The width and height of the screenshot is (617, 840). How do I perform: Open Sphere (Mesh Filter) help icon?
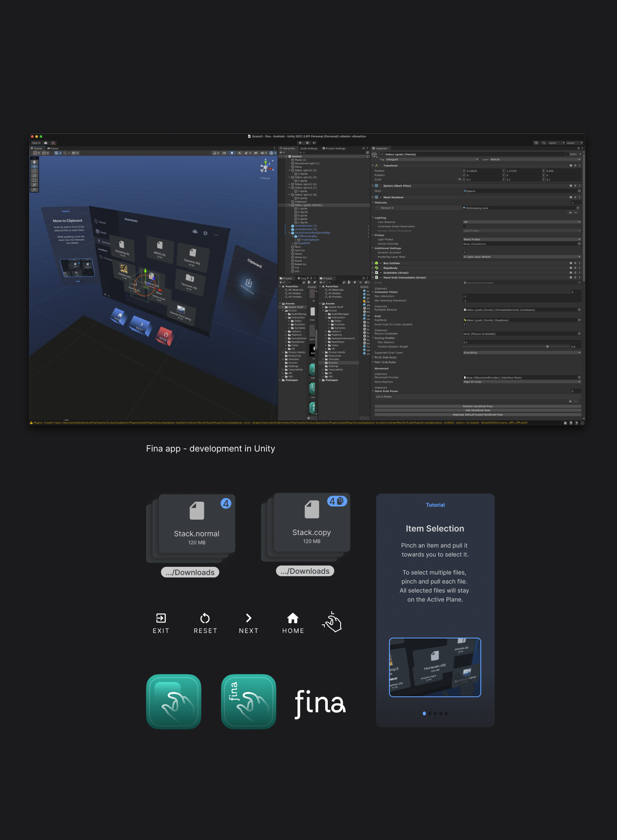pyautogui.click(x=570, y=186)
